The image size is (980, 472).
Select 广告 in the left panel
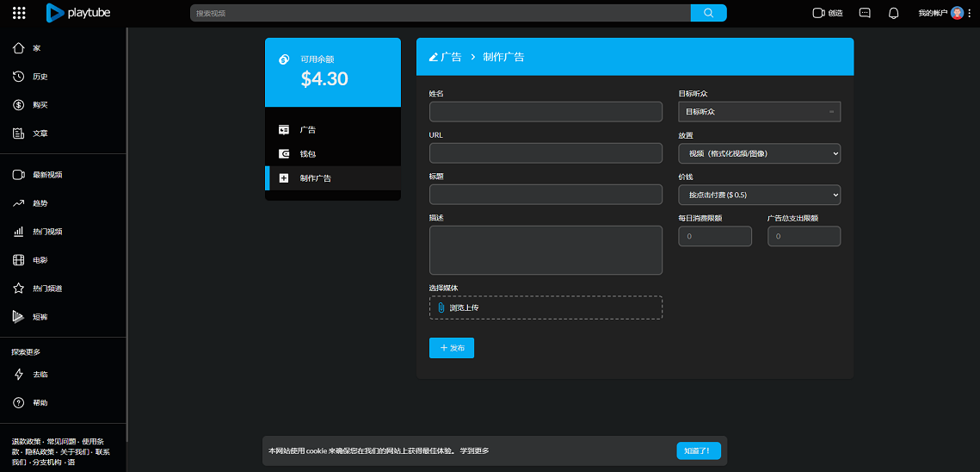(307, 130)
